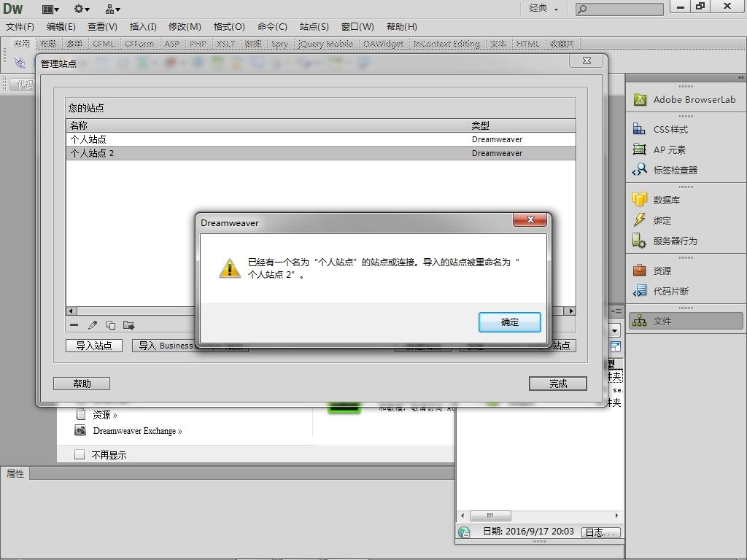Click the 名称 column header

pyautogui.click(x=267, y=125)
